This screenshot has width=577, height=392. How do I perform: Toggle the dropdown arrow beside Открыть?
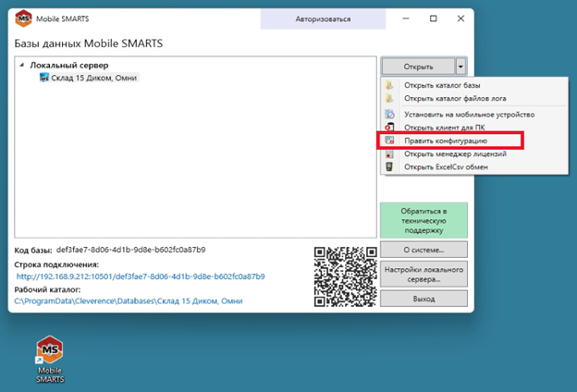[x=460, y=67]
